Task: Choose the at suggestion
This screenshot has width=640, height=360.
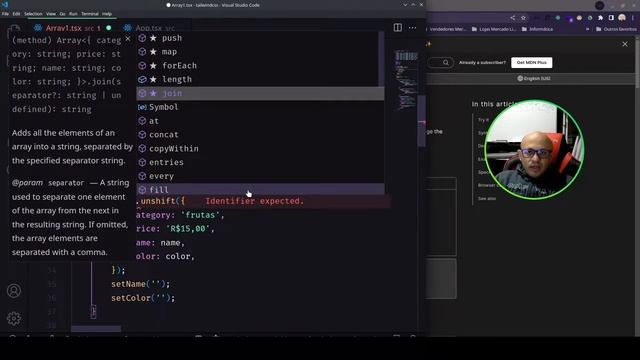Action: [x=260, y=121]
